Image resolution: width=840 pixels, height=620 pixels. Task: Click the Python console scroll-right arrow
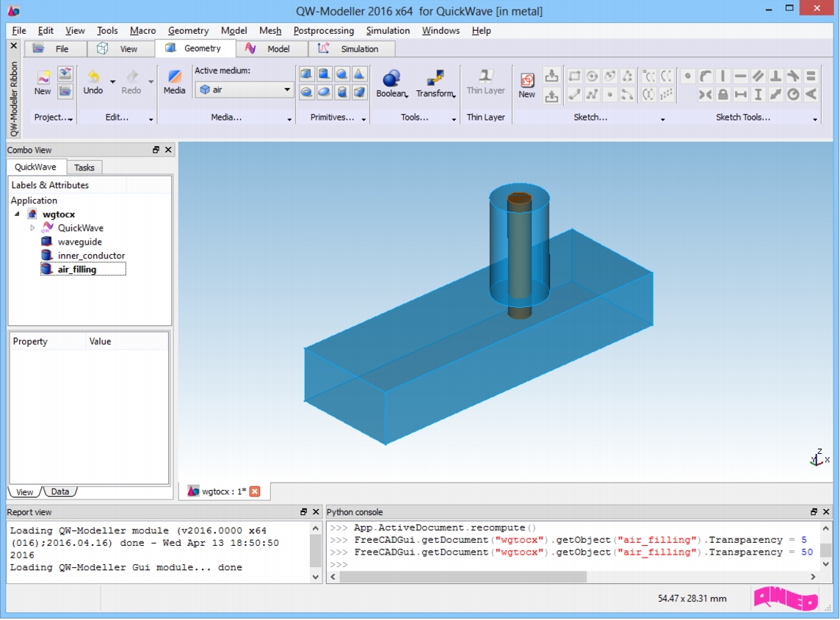tap(814, 577)
